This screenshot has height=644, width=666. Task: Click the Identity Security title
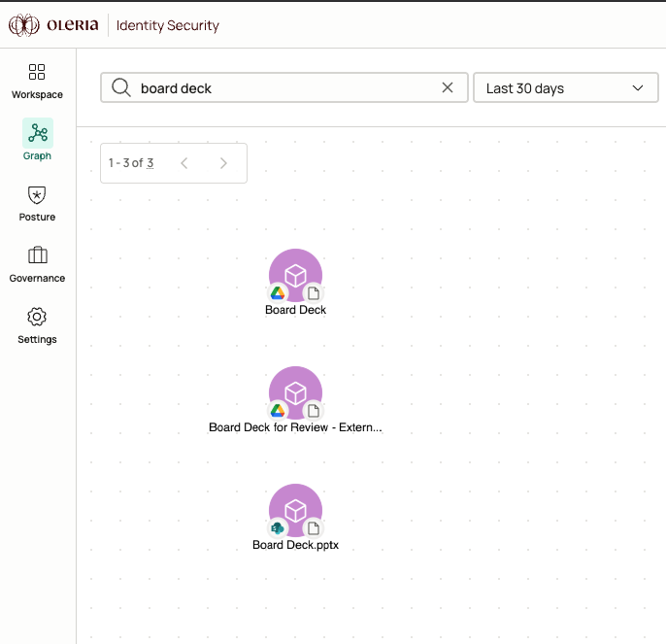coord(168,25)
